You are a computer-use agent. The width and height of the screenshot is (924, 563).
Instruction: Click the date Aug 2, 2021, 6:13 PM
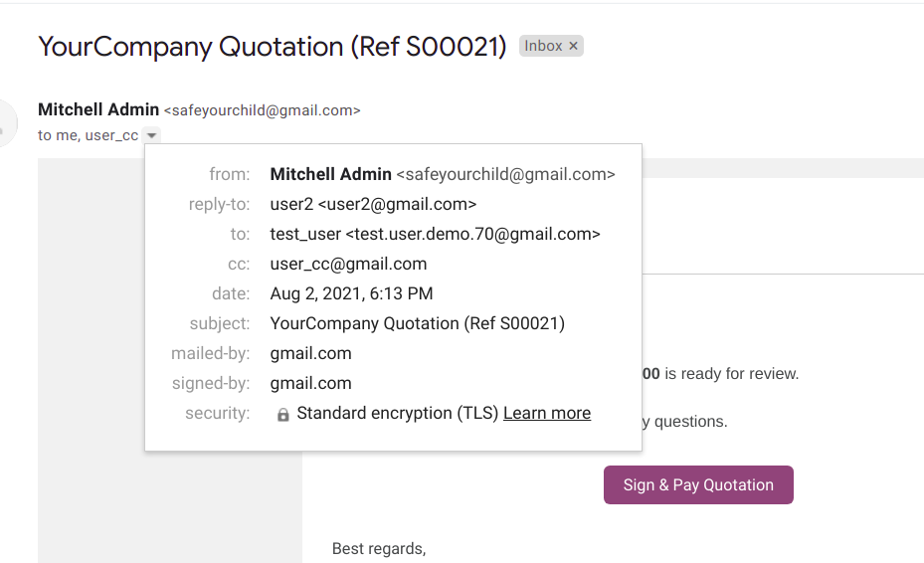tap(351, 293)
